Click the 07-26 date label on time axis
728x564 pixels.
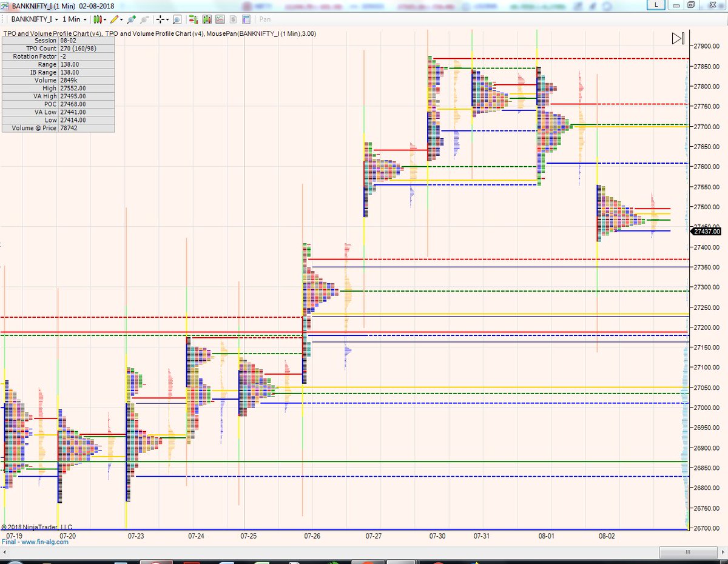(x=312, y=536)
